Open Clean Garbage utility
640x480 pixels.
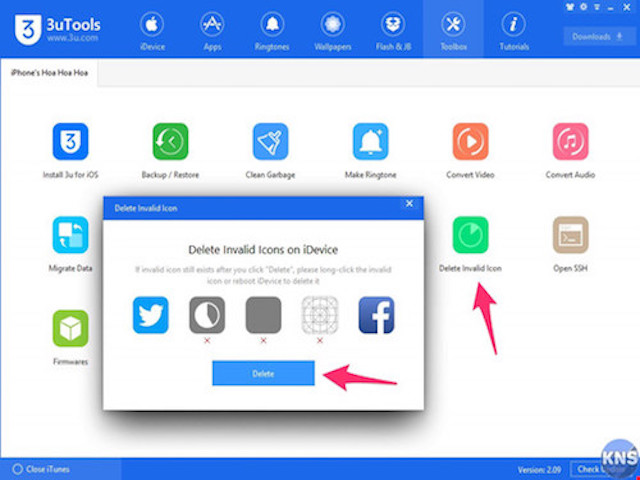tap(270, 141)
